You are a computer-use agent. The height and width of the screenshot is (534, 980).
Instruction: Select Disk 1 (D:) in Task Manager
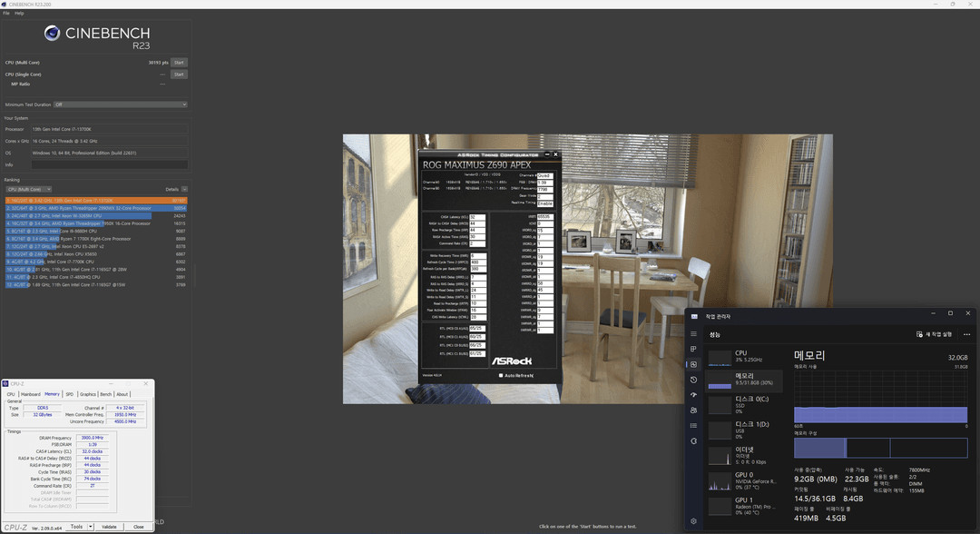tap(744, 430)
